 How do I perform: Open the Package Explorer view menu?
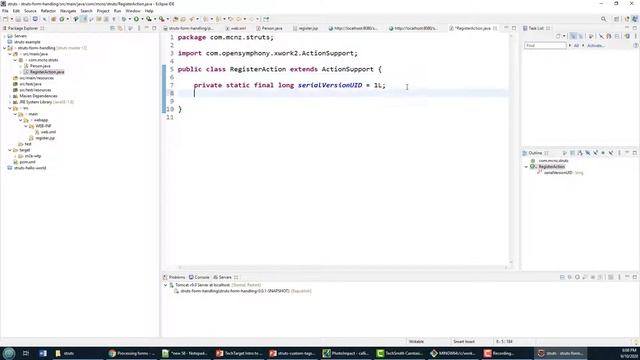tap(139, 28)
